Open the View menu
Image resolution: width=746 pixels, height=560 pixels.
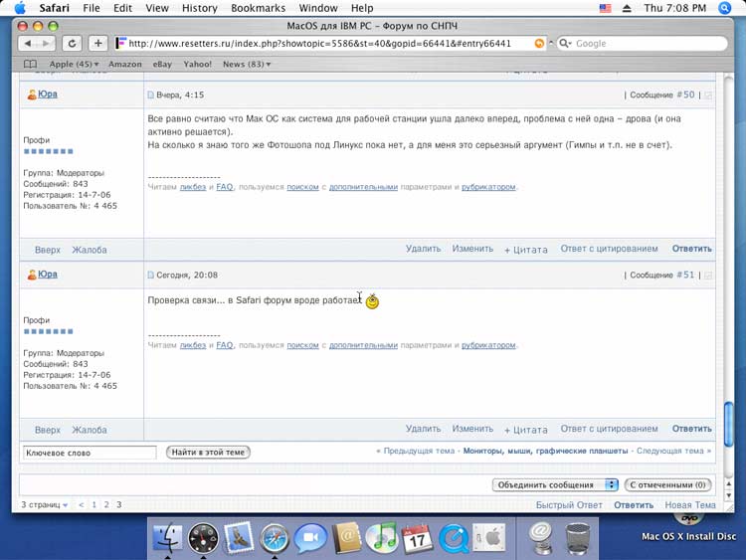click(x=157, y=8)
